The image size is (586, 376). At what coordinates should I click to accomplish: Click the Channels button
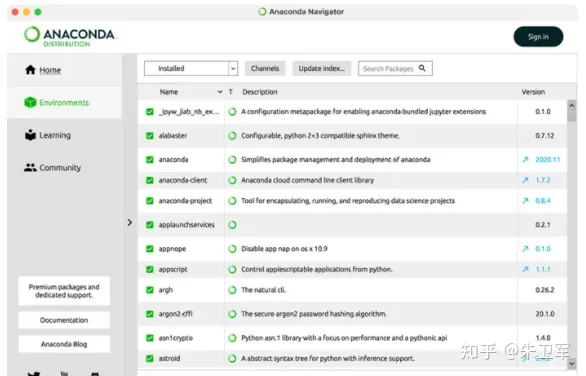[x=265, y=68]
